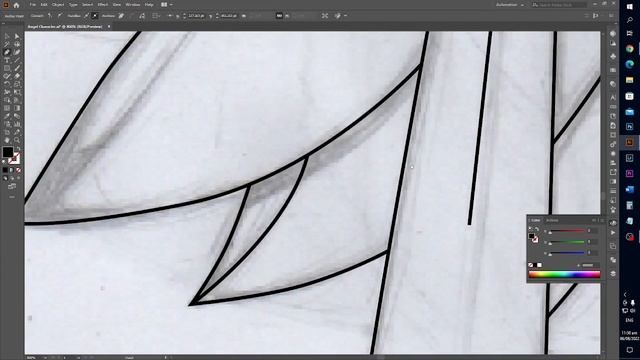
Task: Switch to the Actions tab in Color panel
Action: click(x=552, y=220)
